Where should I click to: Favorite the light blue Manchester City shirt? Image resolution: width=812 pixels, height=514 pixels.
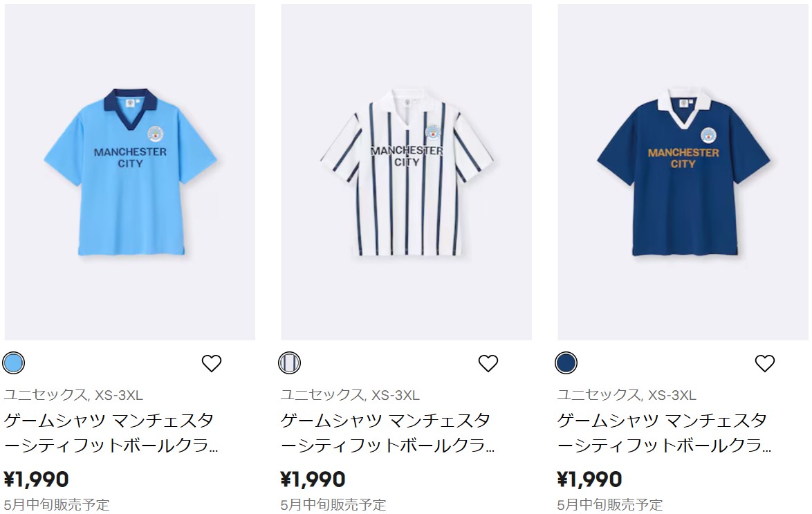pos(211,363)
